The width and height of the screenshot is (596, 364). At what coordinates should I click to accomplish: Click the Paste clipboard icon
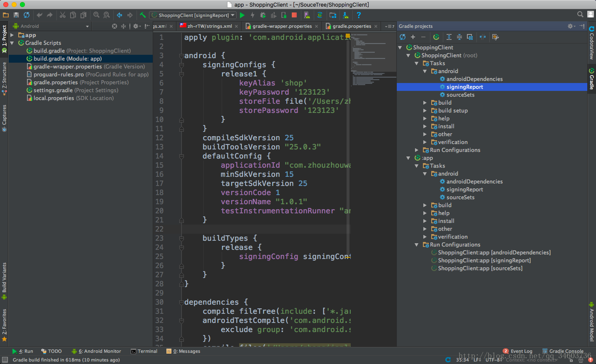(83, 15)
